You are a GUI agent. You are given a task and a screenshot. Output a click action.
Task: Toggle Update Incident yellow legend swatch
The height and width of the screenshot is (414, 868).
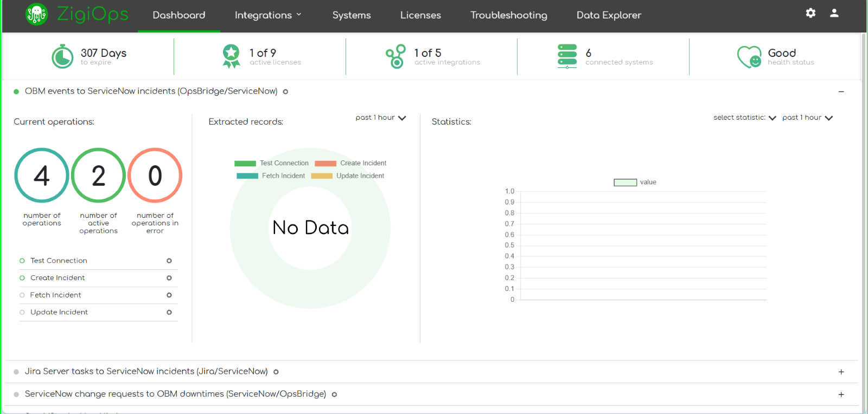pyautogui.click(x=322, y=176)
